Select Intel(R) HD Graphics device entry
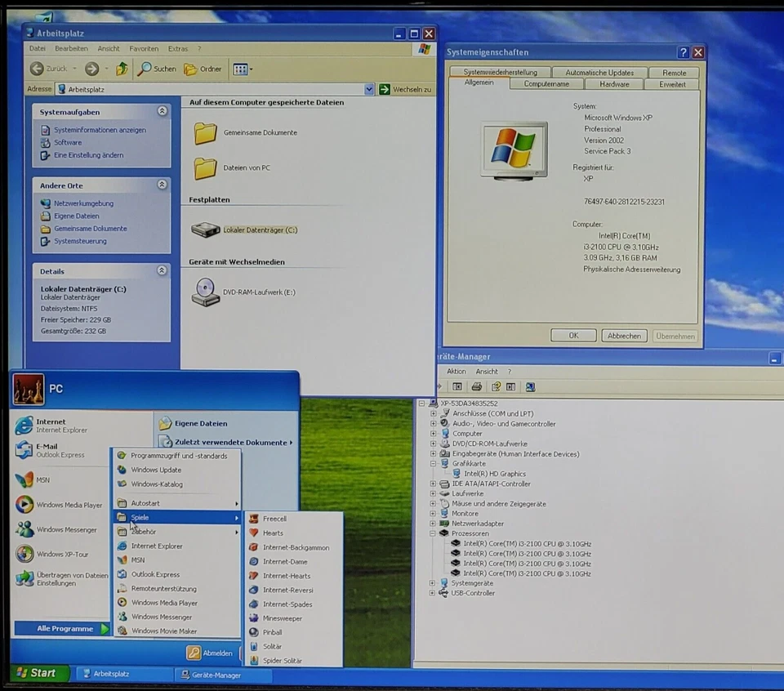 494,474
